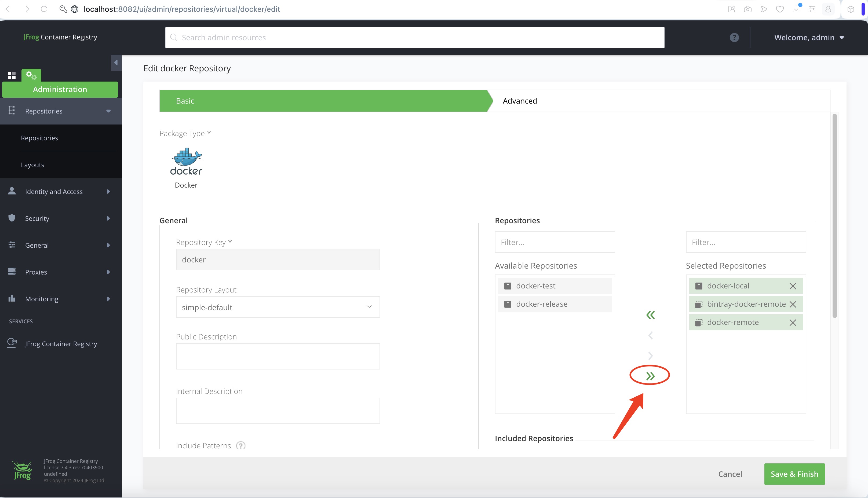The image size is (868, 498).
Task: Click the Proxies server icon
Action: coord(12,271)
